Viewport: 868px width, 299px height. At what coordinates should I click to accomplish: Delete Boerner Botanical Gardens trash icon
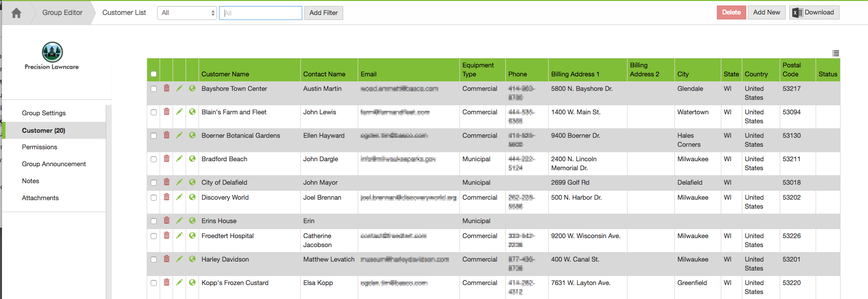tap(167, 135)
